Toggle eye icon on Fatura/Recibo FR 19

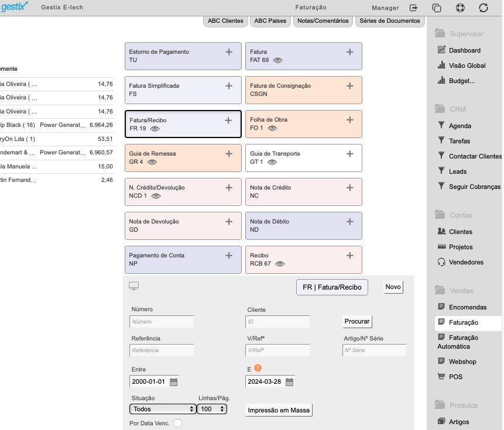tap(155, 129)
